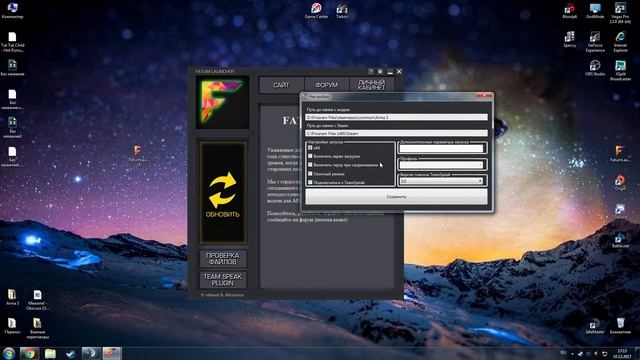Enable the Оконный режим windowed mode checkbox
Viewport: 640px width, 360px height.
click(310, 173)
